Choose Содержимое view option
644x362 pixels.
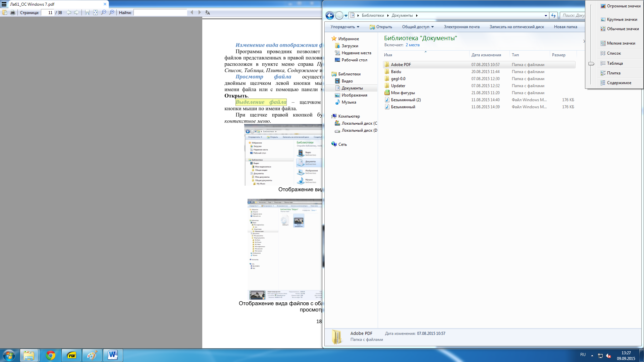[621, 83]
